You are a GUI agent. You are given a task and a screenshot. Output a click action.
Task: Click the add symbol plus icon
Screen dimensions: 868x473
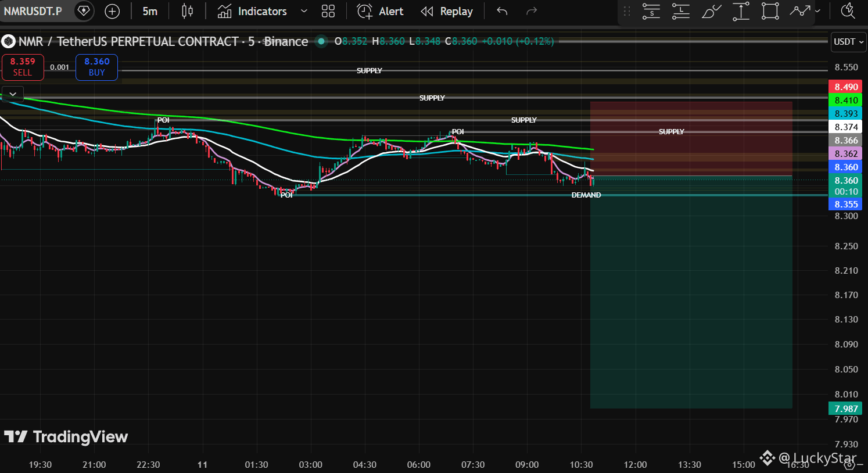click(x=112, y=11)
